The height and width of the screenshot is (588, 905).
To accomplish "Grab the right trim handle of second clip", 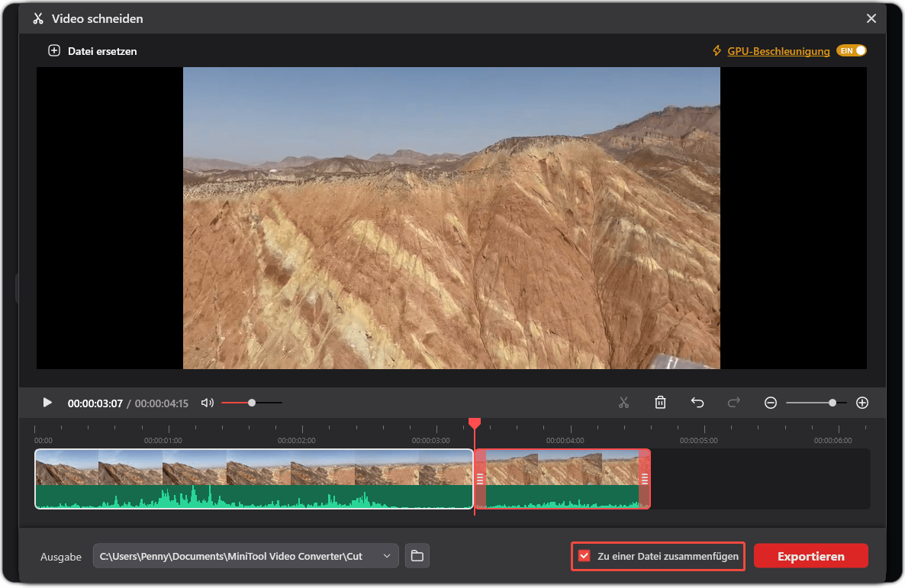I will (645, 479).
